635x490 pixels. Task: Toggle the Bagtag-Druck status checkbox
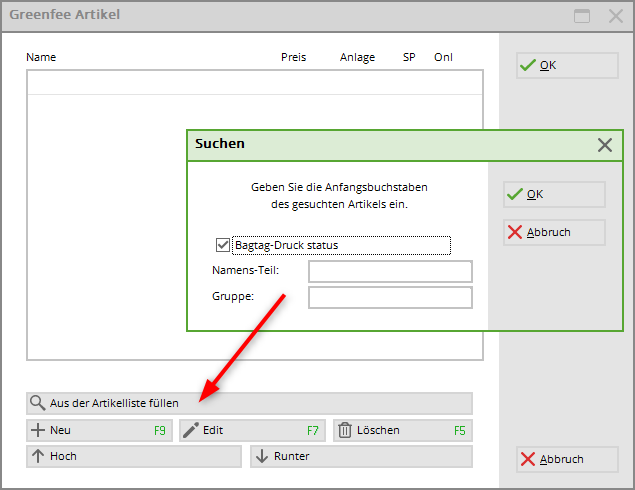(223, 244)
